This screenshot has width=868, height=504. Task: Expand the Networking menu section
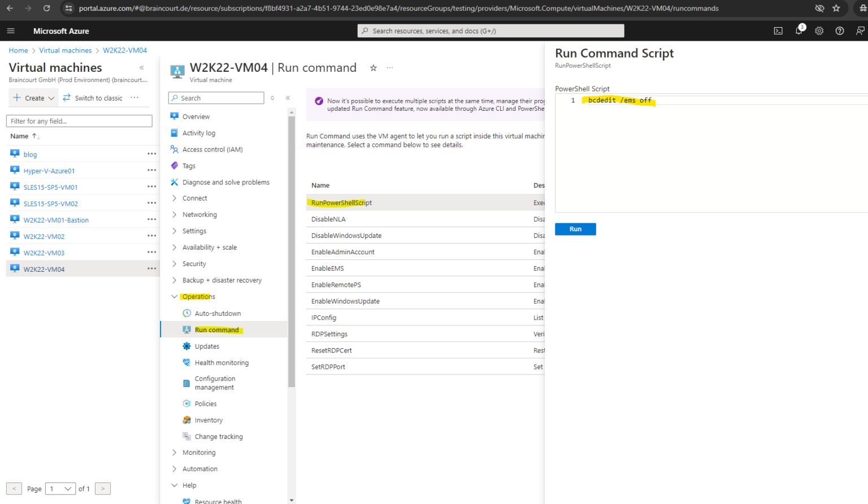tap(174, 215)
